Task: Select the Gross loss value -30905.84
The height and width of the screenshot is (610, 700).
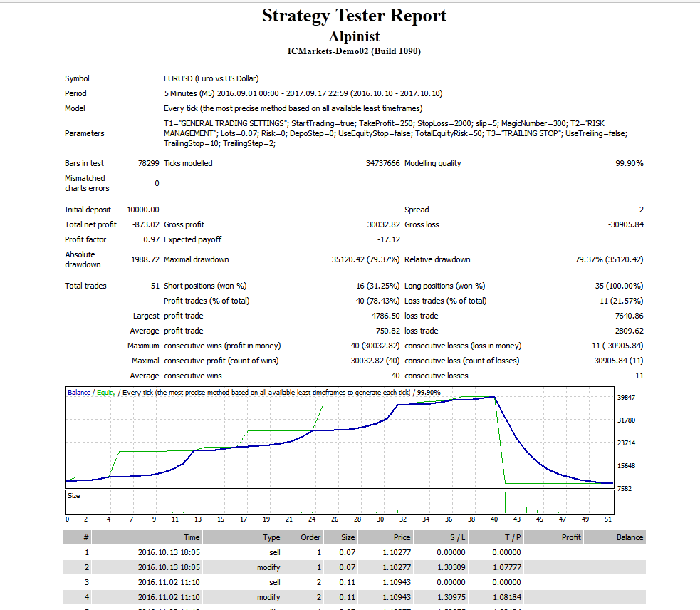Action: tap(626, 224)
